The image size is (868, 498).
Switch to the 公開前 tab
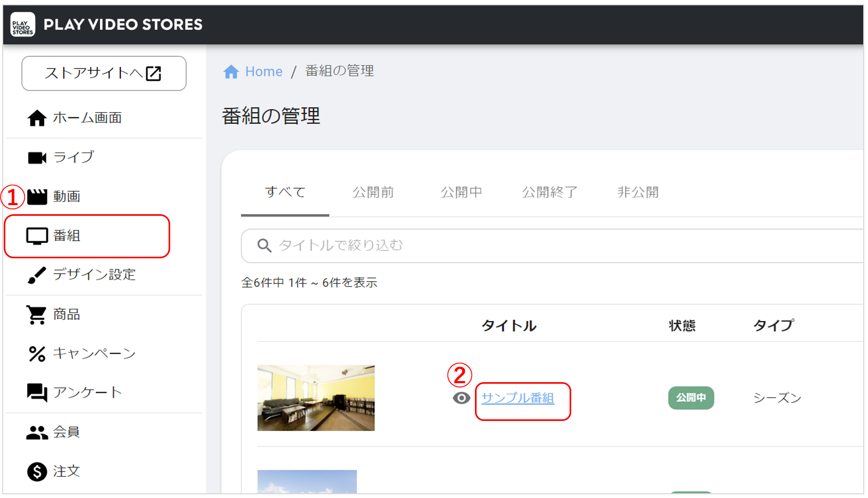(373, 192)
